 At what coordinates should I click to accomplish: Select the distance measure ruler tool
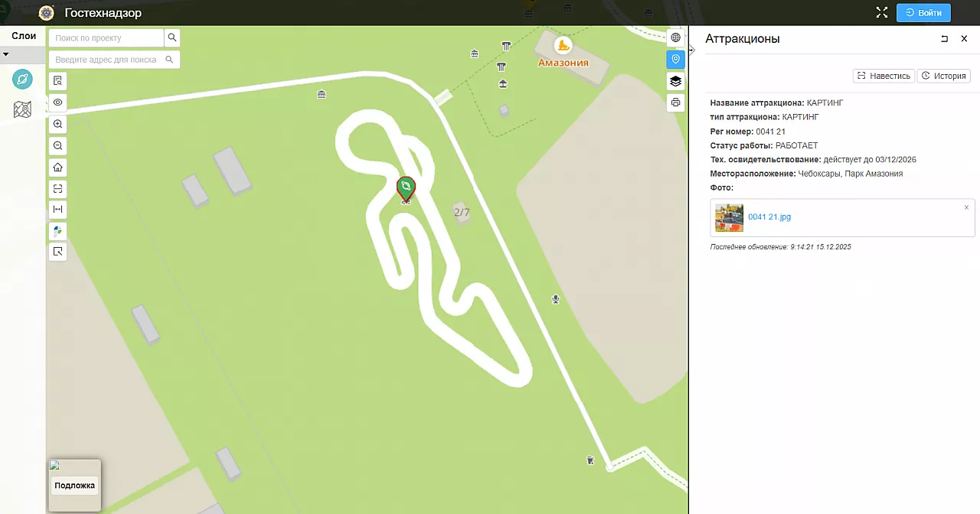coord(58,209)
